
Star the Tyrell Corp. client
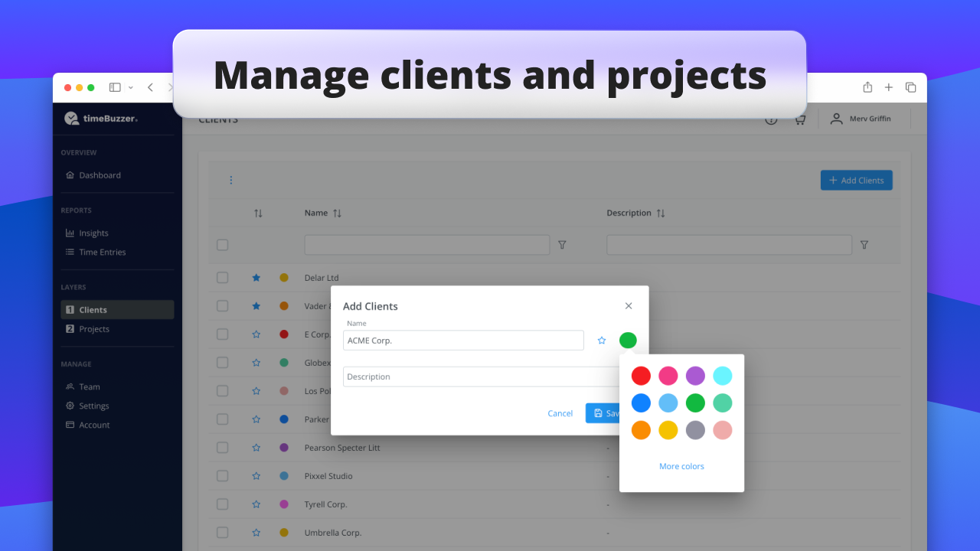pos(256,504)
